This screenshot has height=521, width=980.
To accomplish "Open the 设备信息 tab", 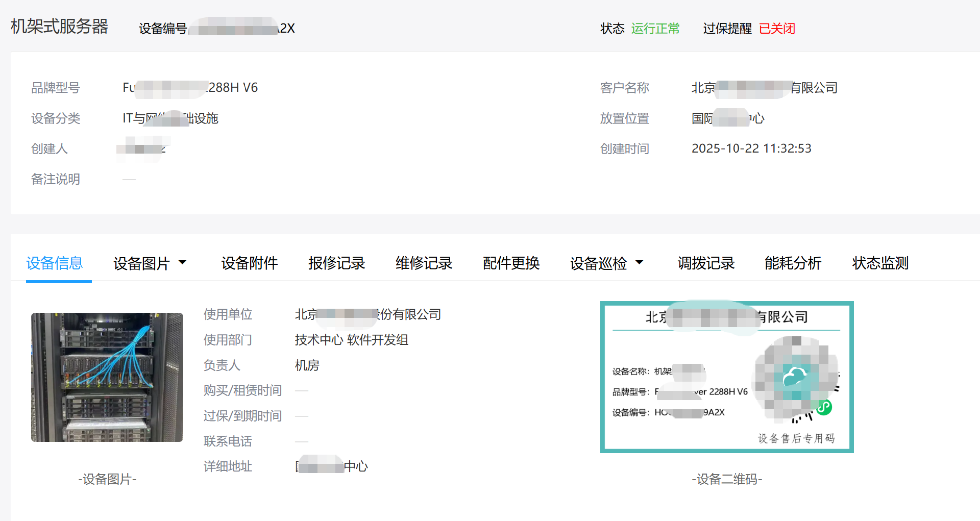I will point(55,263).
